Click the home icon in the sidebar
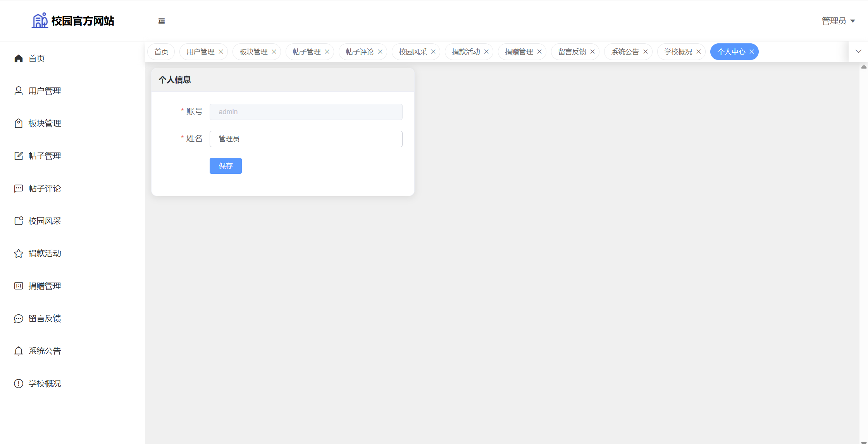 (19, 58)
